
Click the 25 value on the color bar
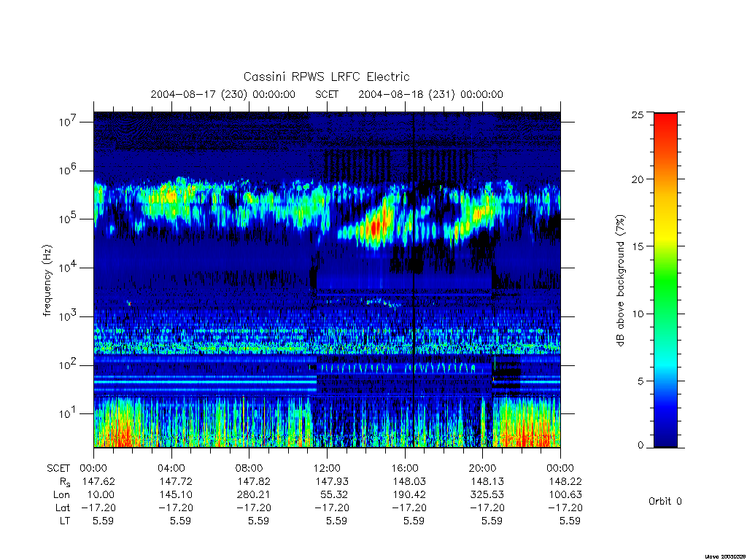[638, 114]
